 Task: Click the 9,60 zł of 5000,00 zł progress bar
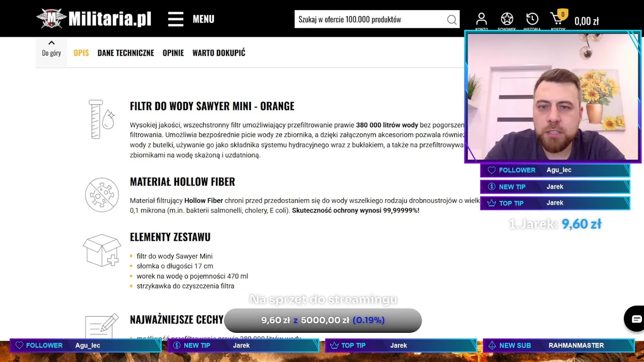tap(323, 320)
